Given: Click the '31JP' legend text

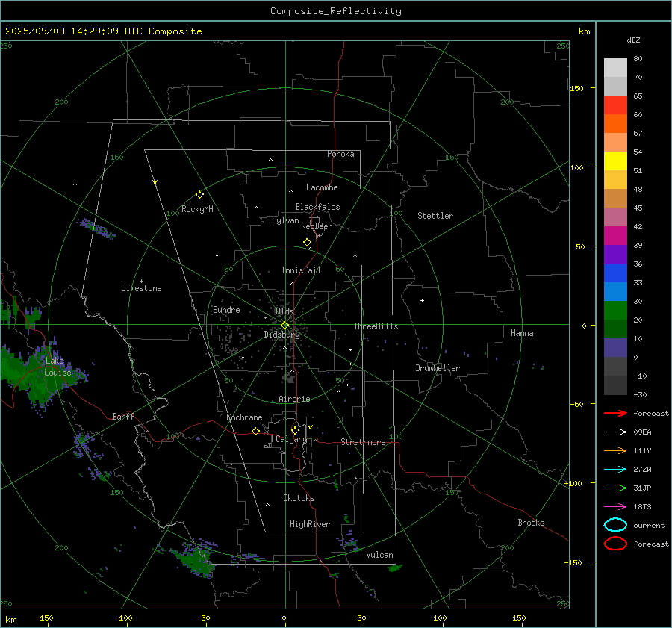Looking at the screenshot, I should click(642, 488).
